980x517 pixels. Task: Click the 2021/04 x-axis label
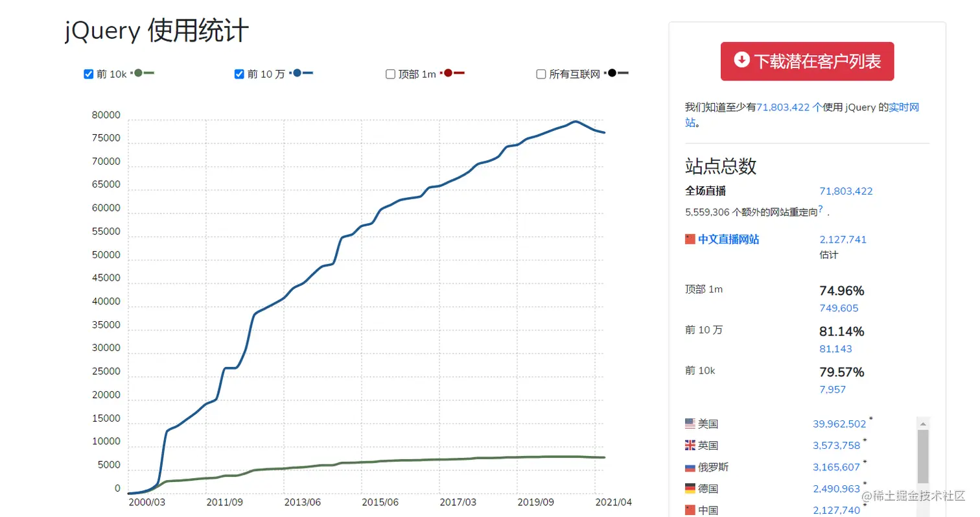click(613, 502)
